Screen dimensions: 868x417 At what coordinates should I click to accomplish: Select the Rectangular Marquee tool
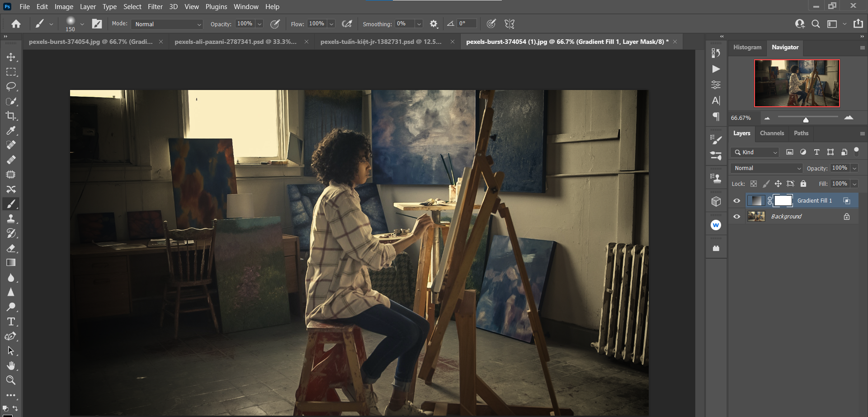click(11, 72)
